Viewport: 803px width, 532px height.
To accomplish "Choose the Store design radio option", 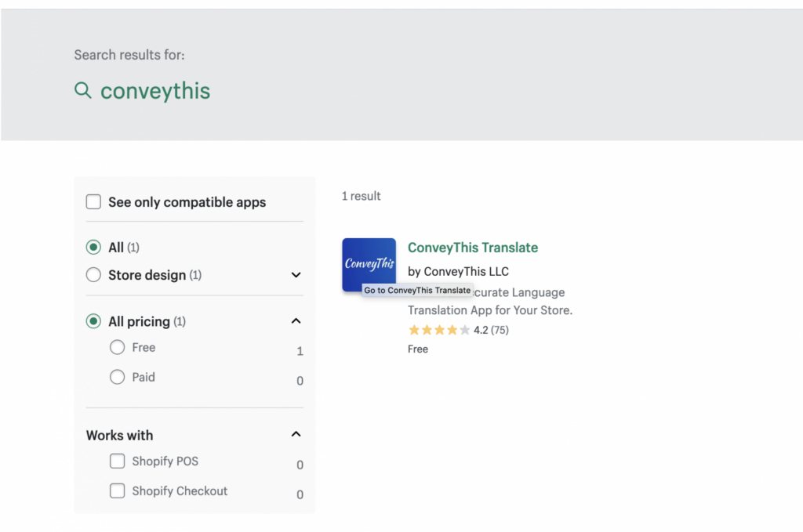I will [x=93, y=275].
